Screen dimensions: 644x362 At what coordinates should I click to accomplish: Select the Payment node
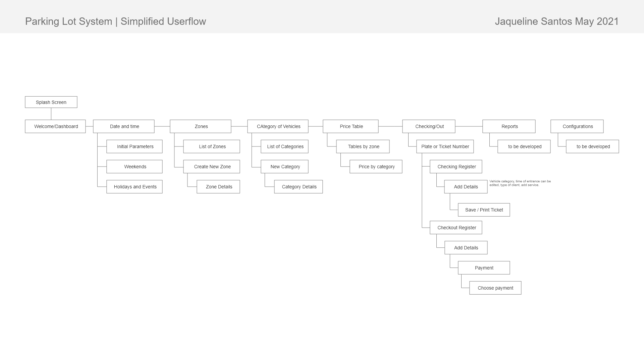[484, 268]
